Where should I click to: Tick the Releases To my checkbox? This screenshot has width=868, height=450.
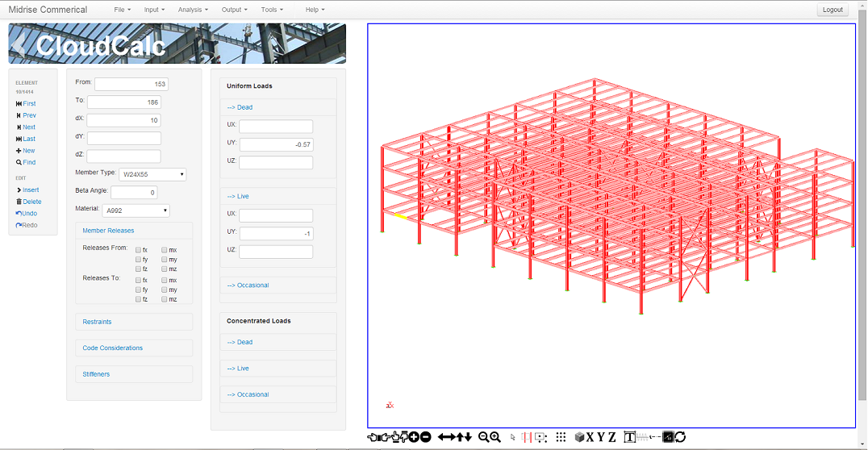click(x=165, y=290)
